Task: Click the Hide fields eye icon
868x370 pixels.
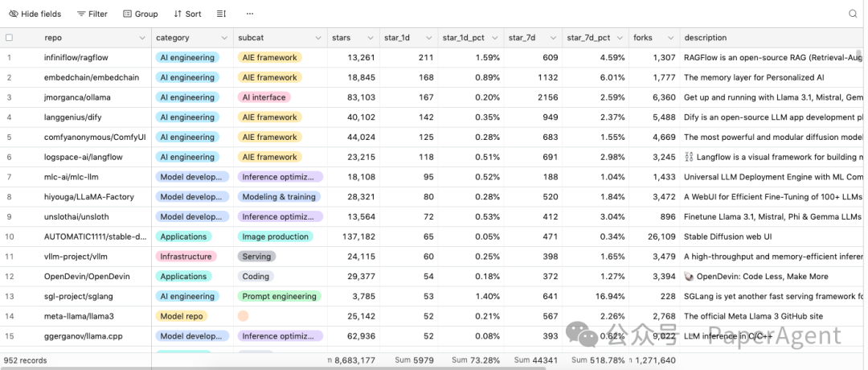Action: 14,14
